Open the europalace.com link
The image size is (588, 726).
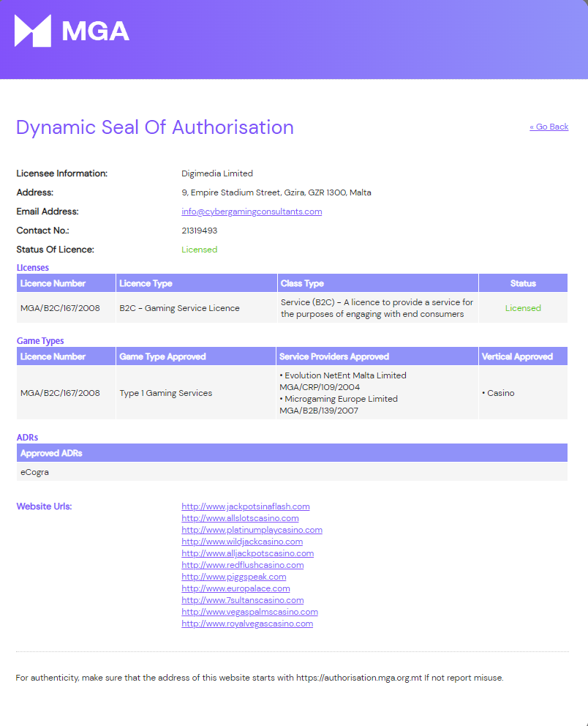pos(235,588)
